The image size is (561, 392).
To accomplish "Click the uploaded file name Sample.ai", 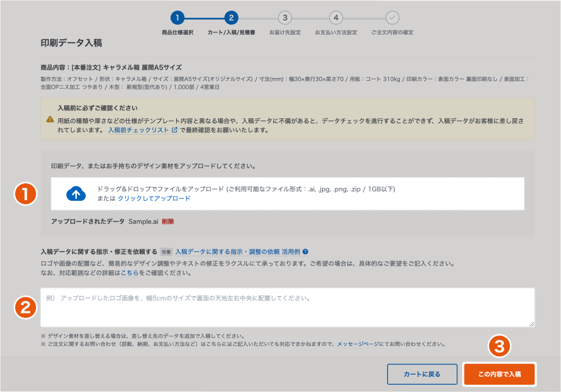I will pos(143,222).
